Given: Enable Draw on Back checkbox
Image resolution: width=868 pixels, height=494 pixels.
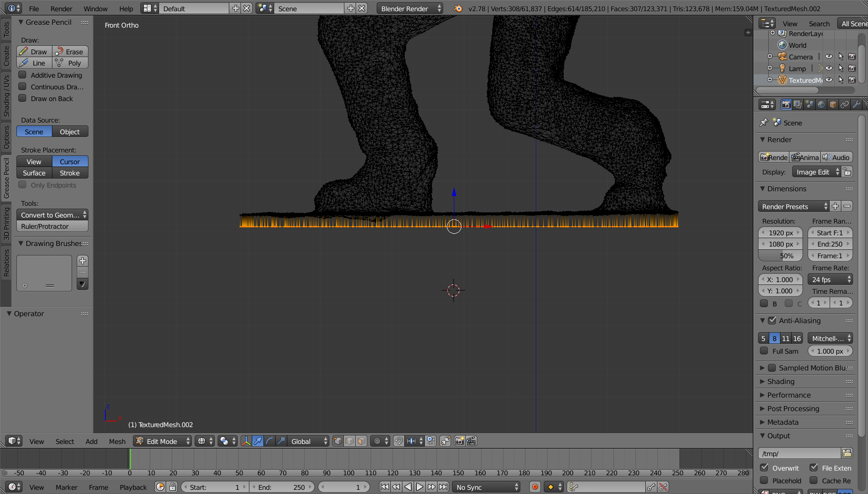Looking at the screenshot, I should (x=22, y=98).
